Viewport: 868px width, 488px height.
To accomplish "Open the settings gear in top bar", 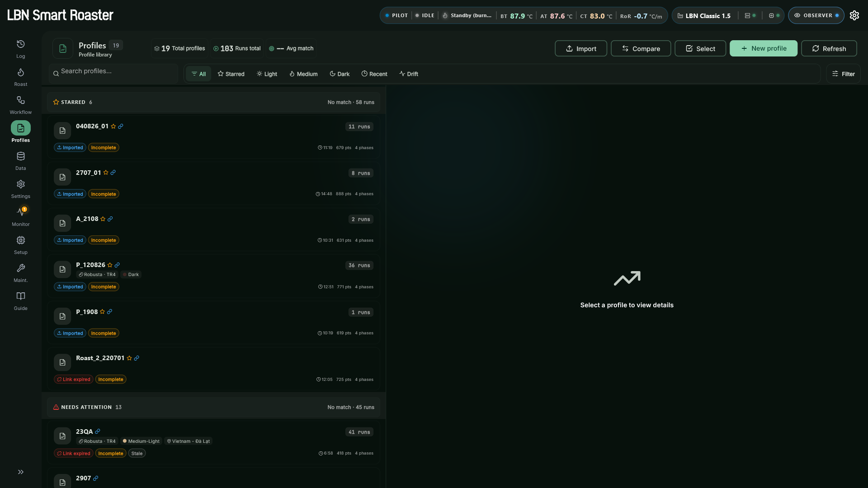I will click(x=854, y=15).
